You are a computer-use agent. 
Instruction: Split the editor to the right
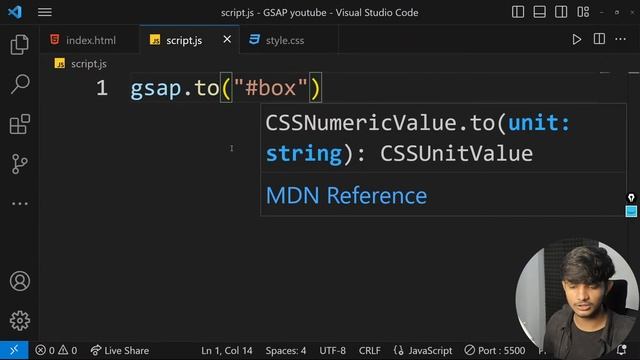coord(599,39)
